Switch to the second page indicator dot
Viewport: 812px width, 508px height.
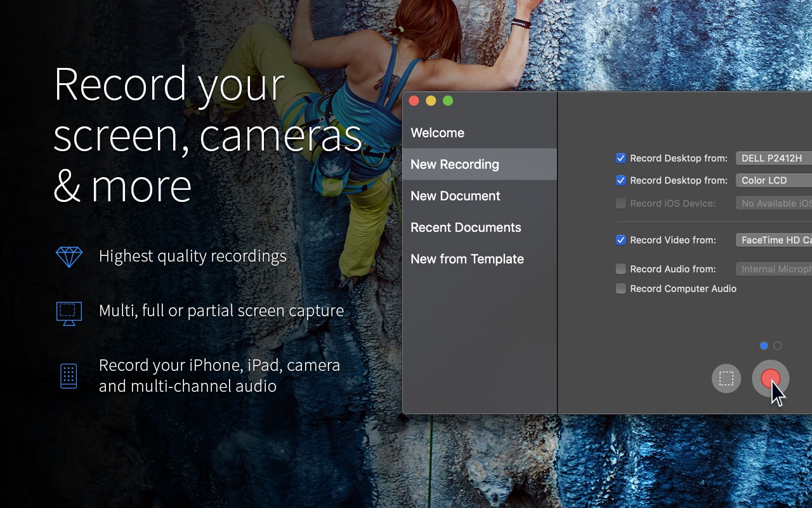pos(778,345)
